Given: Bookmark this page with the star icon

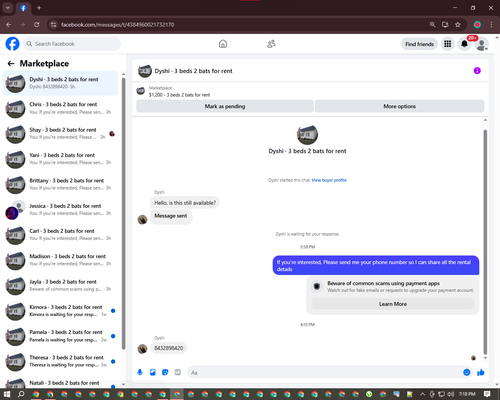Looking at the screenshot, I should tap(458, 25).
